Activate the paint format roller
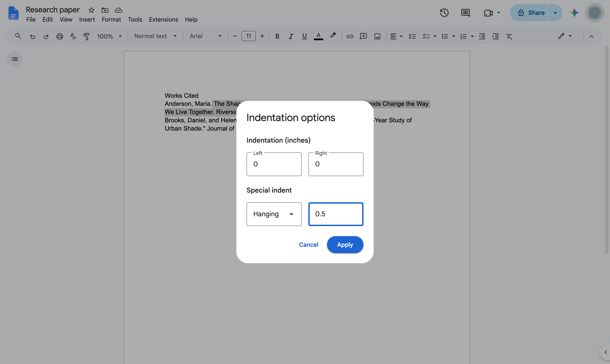The height and width of the screenshot is (364, 610). coord(86,36)
